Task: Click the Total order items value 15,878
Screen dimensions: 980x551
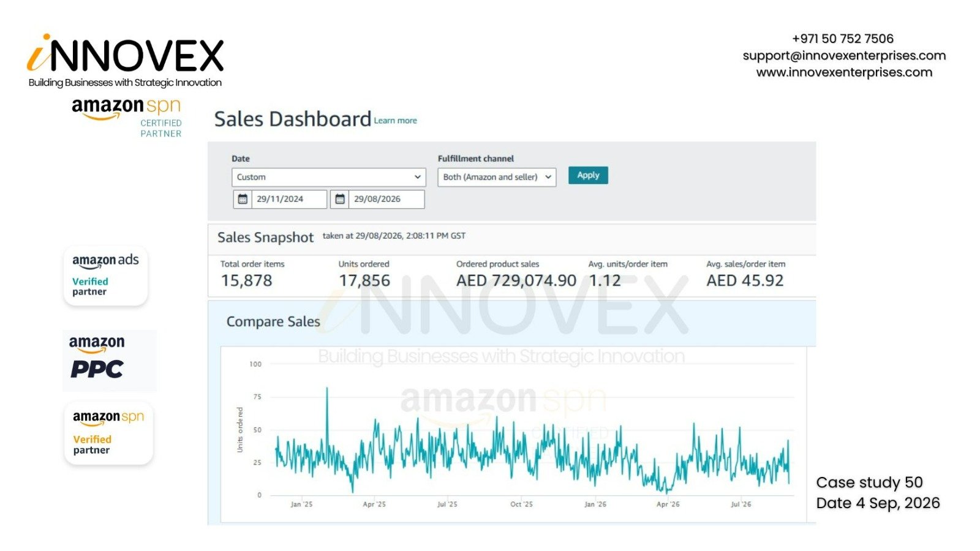Action: (x=246, y=280)
